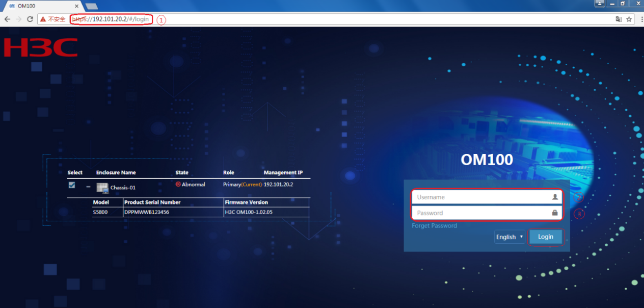
Task: Restore down the browser window
Action: [623, 4]
